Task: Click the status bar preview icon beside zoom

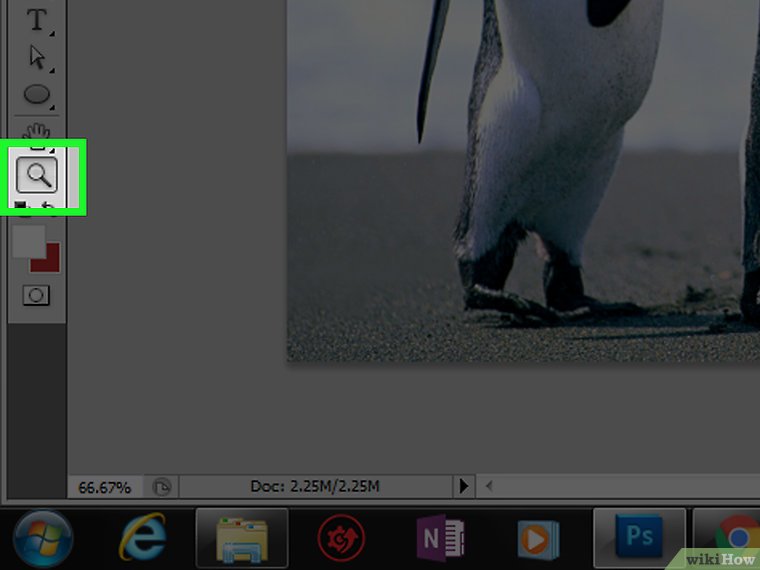Action: tap(160, 487)
